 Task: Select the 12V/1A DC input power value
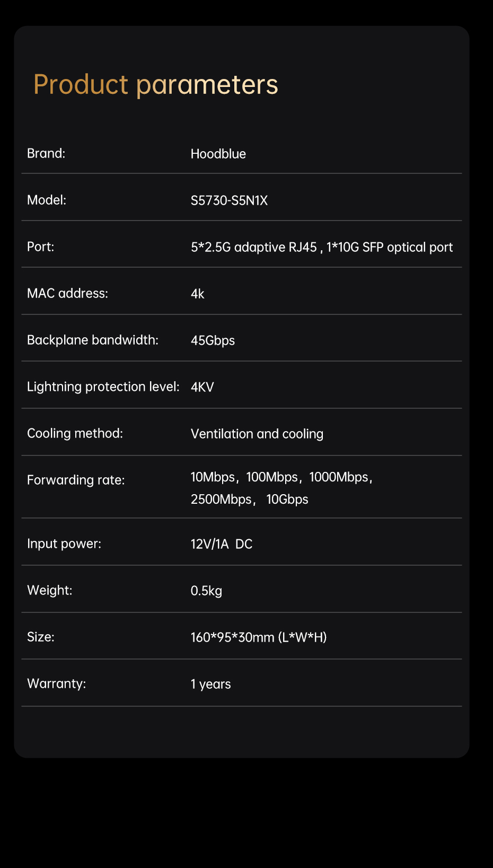click(x=221, y=544)
